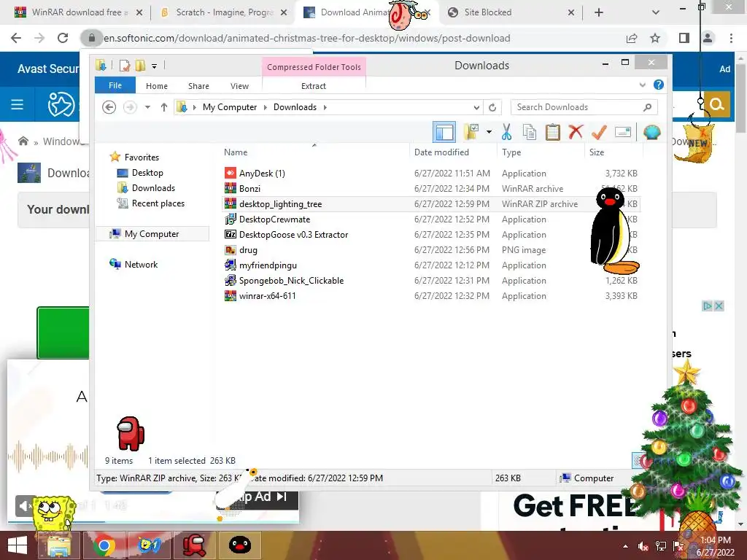
Task: Click Softonic orange search button
Action: click(716, 104)
